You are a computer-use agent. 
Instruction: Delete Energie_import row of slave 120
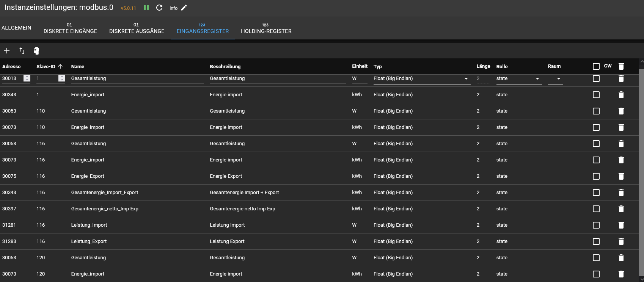(x=621, y=274)
